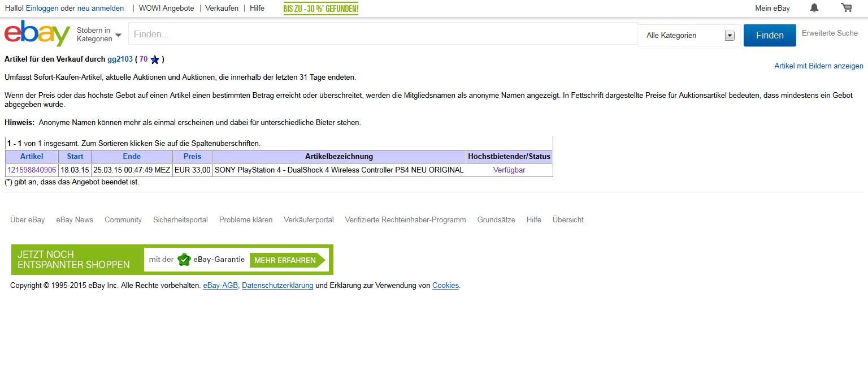The width and height of the screenshot is (868, 379).
Task: Click 'Artikel mit Bildern anzeigen' link
Action: point(818,66)
